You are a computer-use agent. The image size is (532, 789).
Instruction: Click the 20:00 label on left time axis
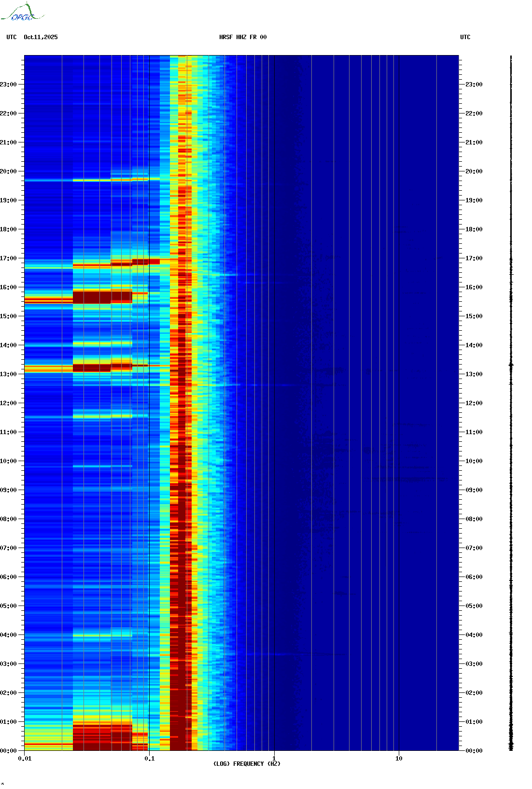8,171
